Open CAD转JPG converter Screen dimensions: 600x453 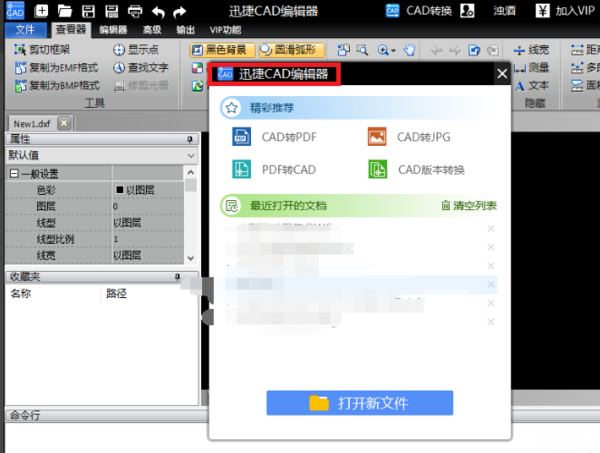(409, 137)
